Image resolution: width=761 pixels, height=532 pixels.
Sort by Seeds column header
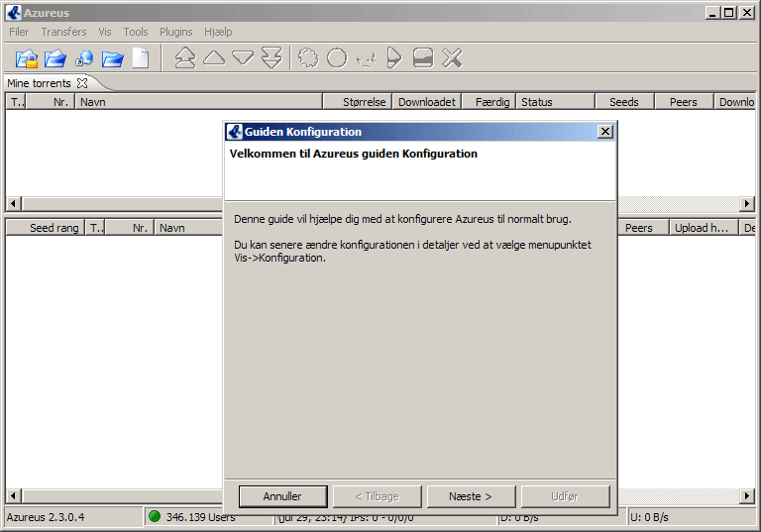624,102
